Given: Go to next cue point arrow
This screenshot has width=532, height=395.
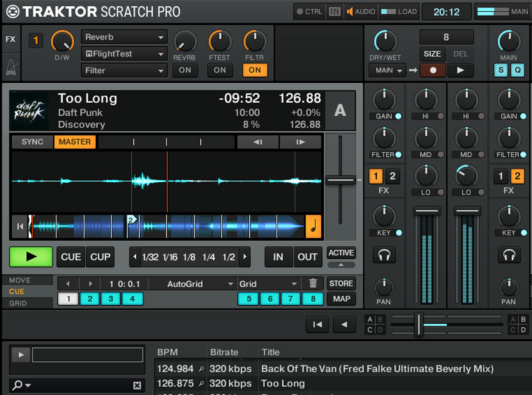Looking at the screenshot, I should click(90, 284).
